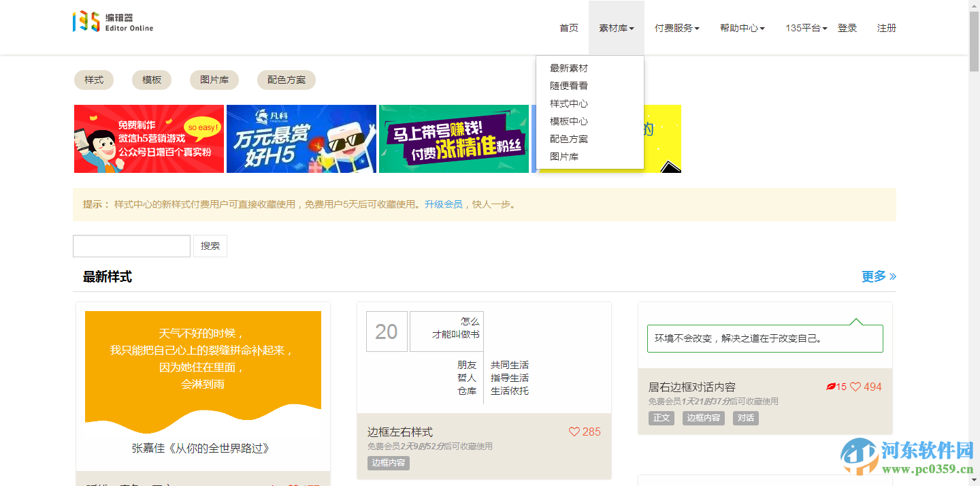The image size is (980, 486).
Task: Click the 居右边框对话内容 title
Action: point(692,387)
